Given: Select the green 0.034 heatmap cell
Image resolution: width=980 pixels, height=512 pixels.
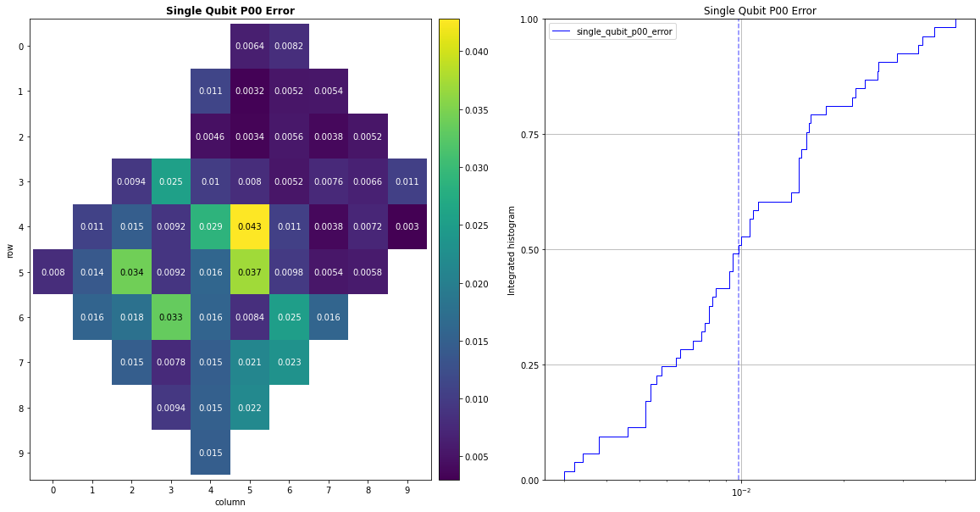Looking at the screenshot, I should (131, 272).
